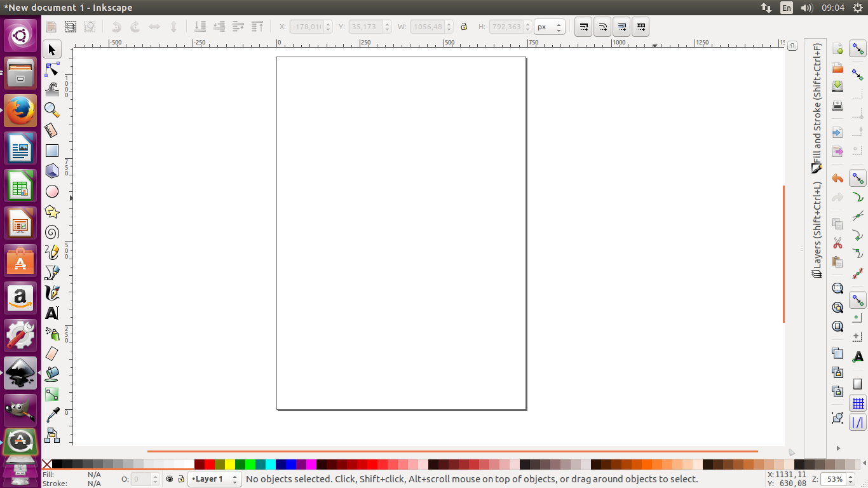Screen dimensions: 868x488
Task: Pick the Text tool
Action: (x=51, y=313)
